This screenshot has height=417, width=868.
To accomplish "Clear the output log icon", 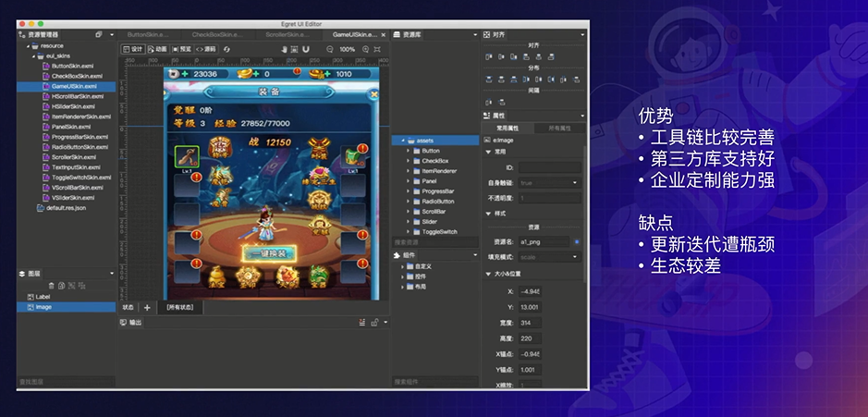I will [x=362, y=323].
